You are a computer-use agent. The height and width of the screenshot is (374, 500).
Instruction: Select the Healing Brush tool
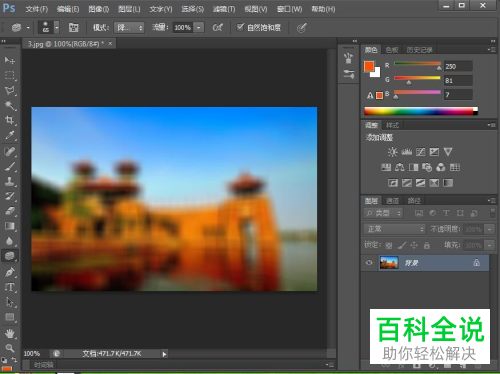pos(10,152)
